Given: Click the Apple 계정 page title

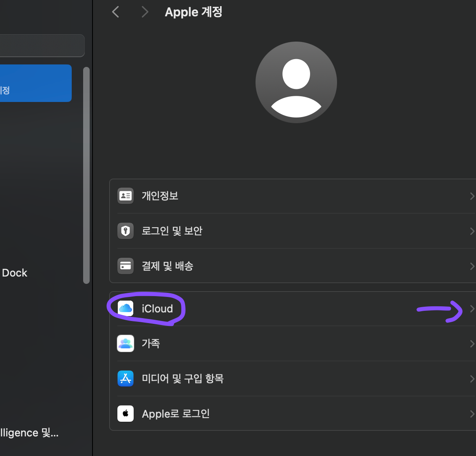Looking at the screenshot, I should tap(193, 12).
